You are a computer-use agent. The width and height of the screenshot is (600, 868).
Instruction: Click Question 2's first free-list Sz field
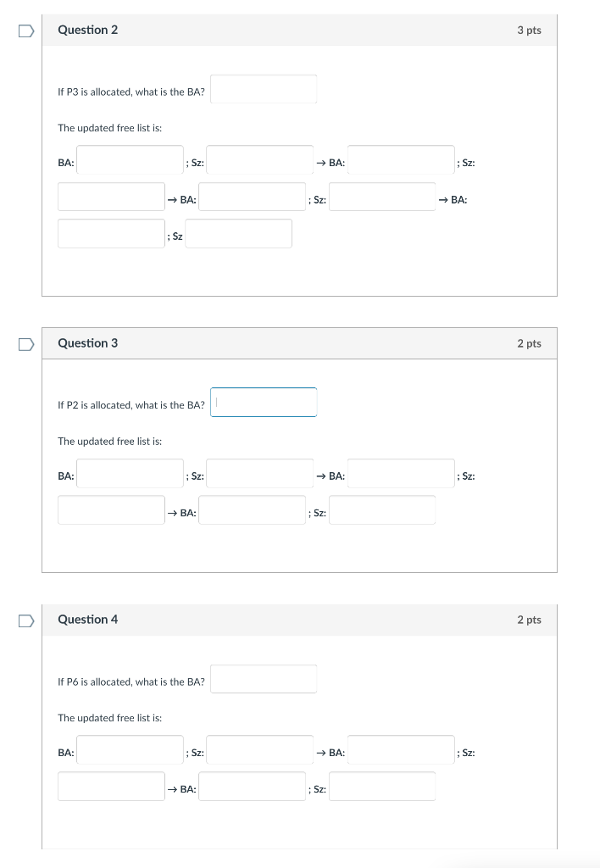[x=259, y=160]
